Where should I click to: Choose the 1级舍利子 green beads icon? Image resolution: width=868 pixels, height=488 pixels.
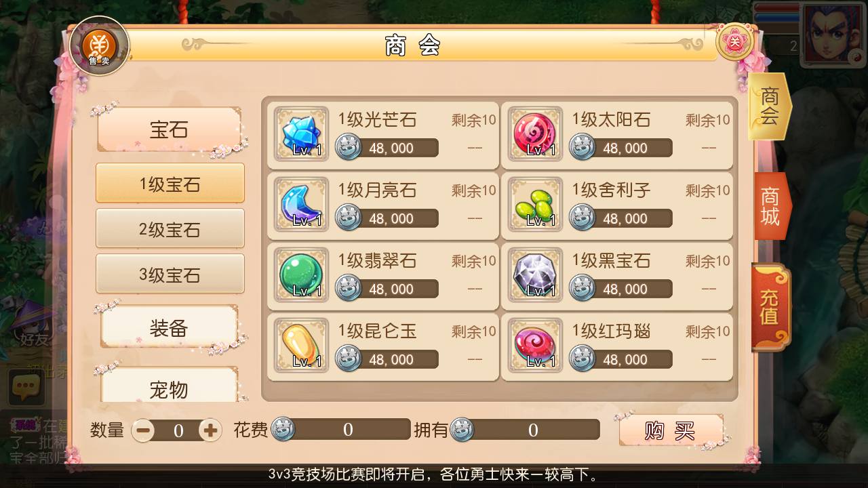[535, 205]
